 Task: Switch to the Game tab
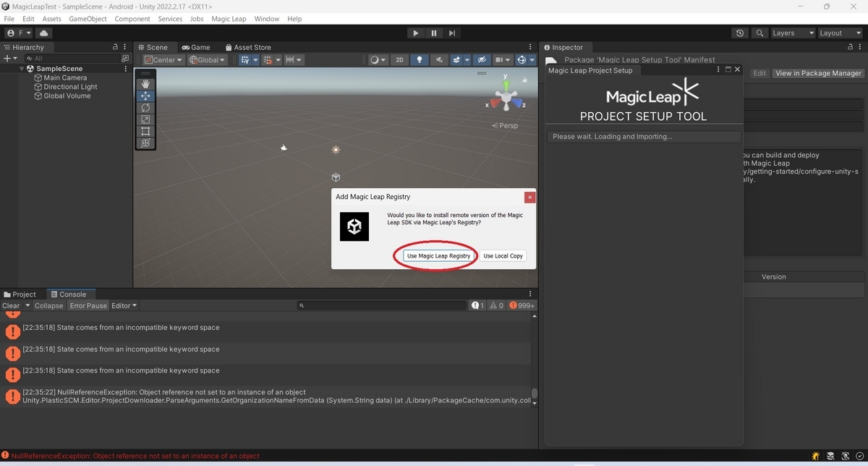point(196,47)
